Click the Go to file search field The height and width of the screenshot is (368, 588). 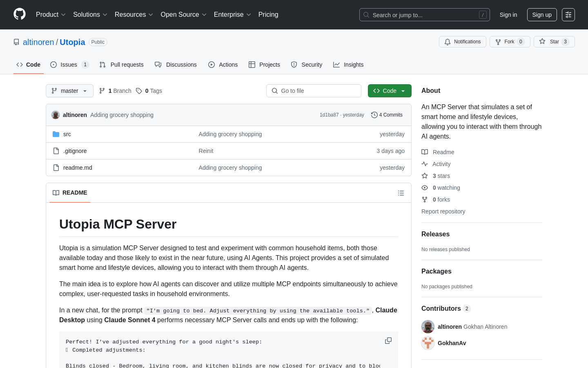(x=314, y=91)
